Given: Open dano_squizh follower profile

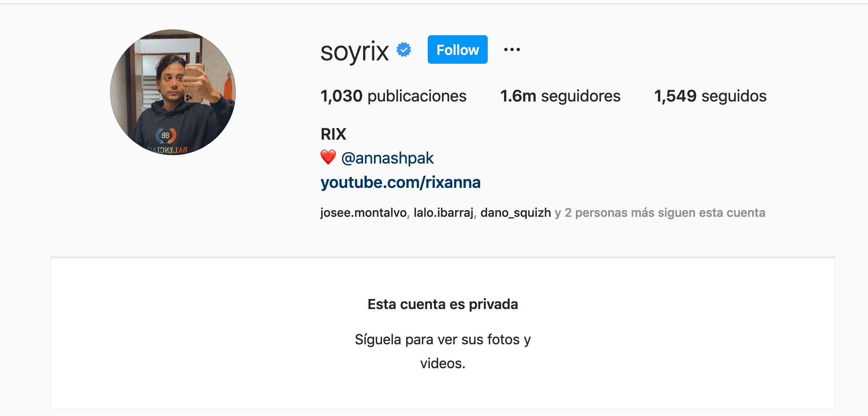Looking at the screenshot, I should coord(515,213).
